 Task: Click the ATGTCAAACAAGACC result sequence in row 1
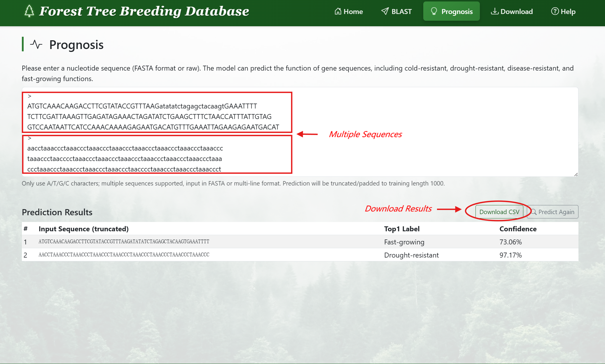(x=124, y=242)
